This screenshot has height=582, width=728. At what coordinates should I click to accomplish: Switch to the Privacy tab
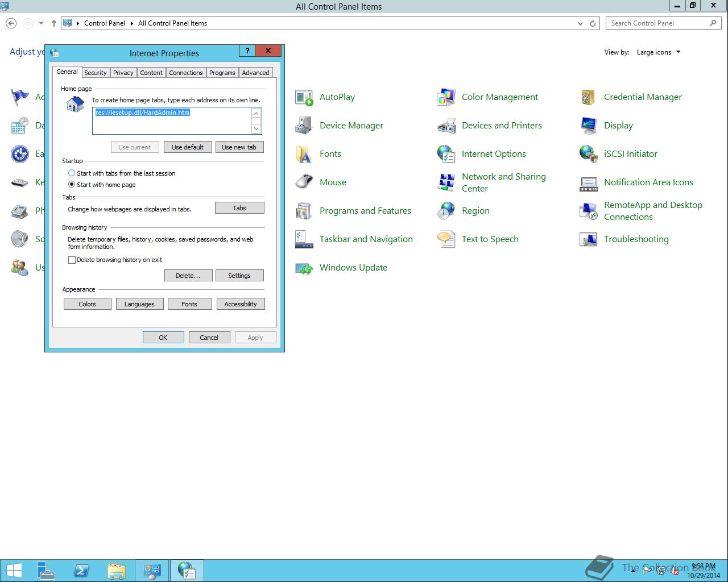pos(123,73)
